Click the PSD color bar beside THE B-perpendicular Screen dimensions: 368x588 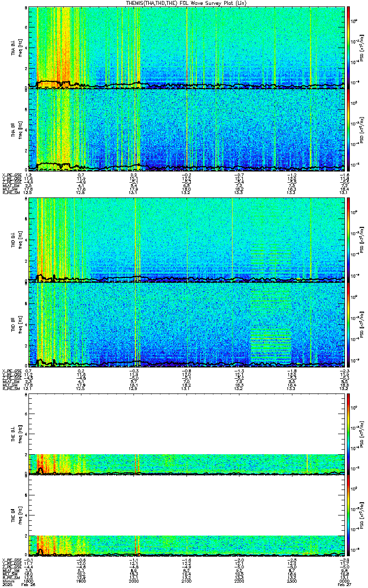point(348,434)
